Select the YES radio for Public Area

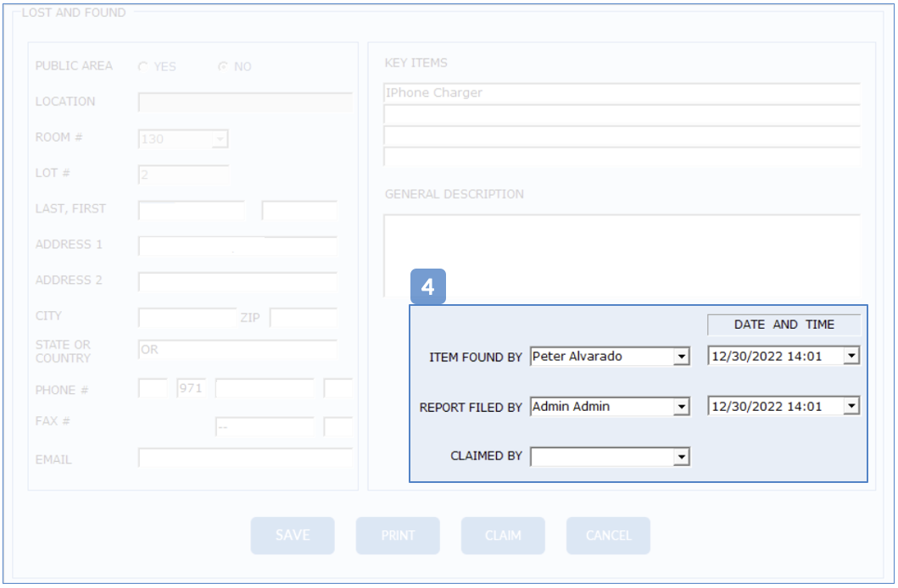click(x=142, y=67)
